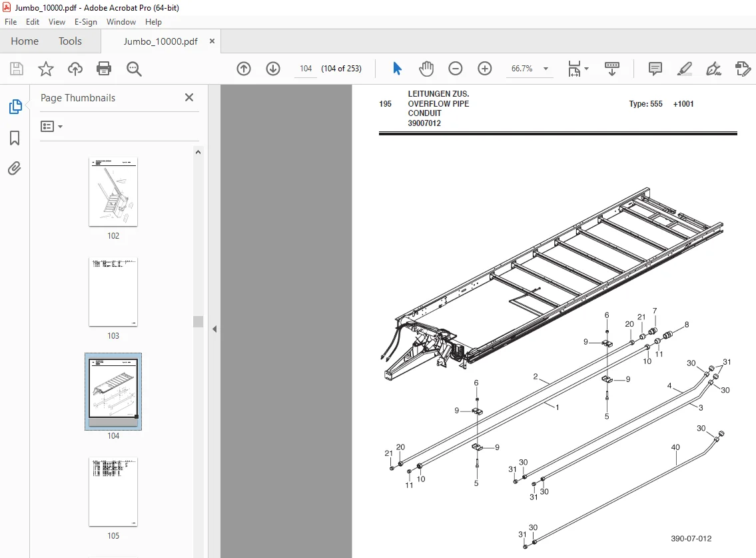Click the '39007012' part number text
The height and width of the screenshot is (558, 756).
coord(424,123)
